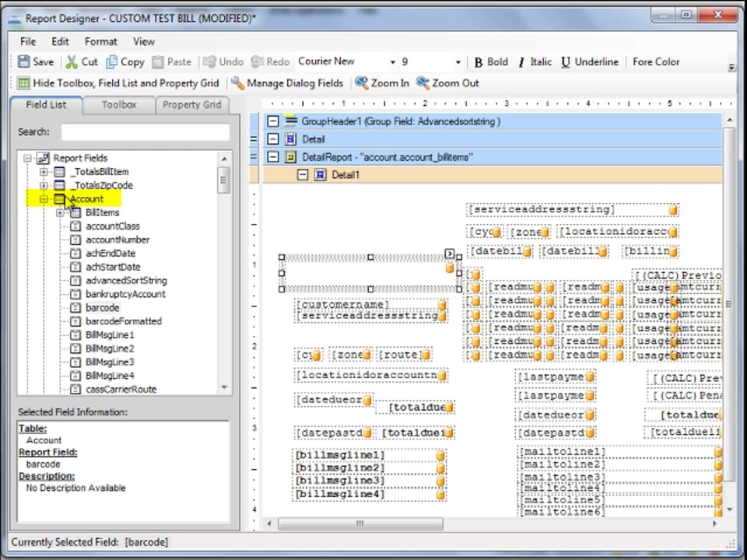Image resolution: width=747 pixels, height=560 pixels.
Task: Select the [mailtoline1] field on canvas
Action: click(x=620, y=451)
